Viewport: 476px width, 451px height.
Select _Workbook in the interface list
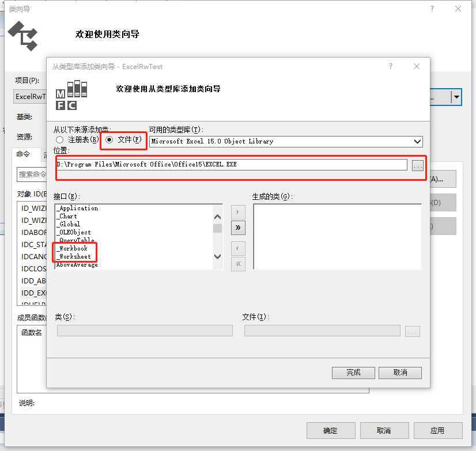(x=72, y=248)
